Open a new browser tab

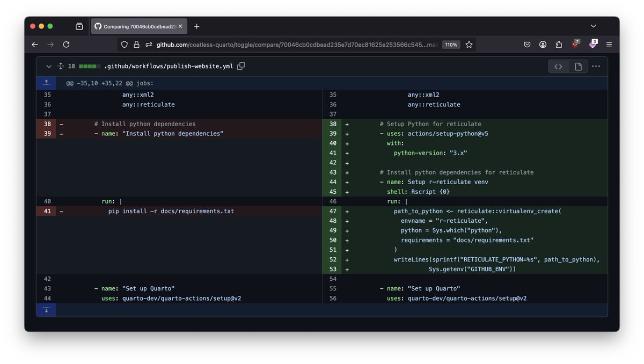[x=197, y=26]
